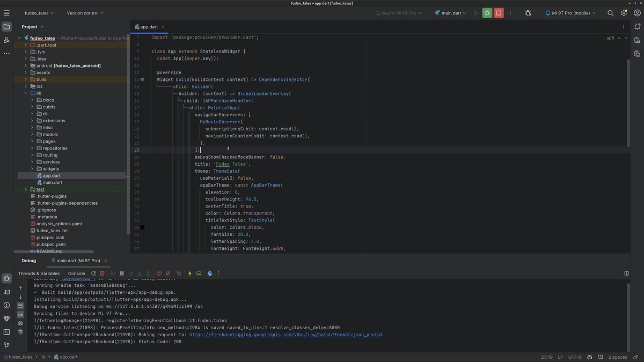The height and width of the screenshot is (362, 644).
Task: Click the green Debug bug button
Action: pos(487,13)
